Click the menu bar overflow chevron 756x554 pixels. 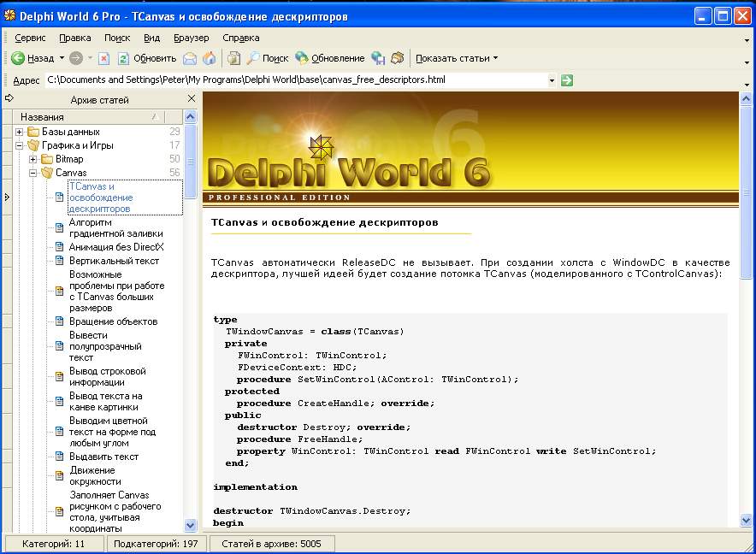(747, 41)
